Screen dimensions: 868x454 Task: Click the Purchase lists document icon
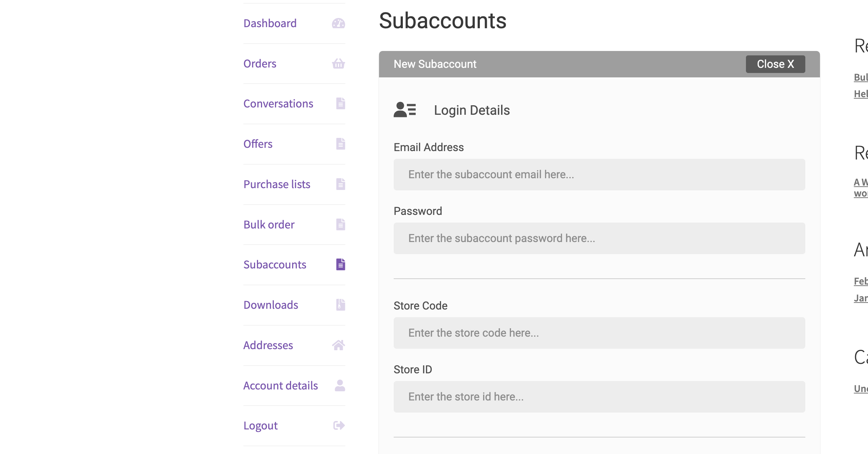click(x=341, y=184)
